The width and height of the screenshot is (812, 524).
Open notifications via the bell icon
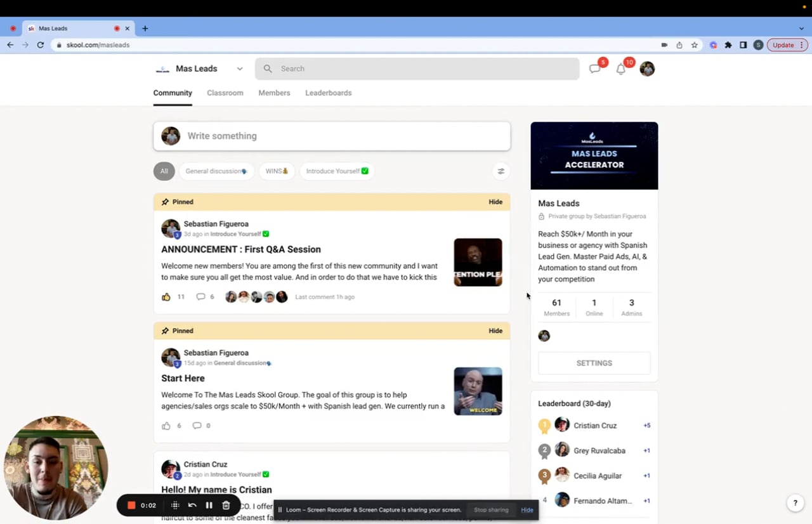click(x=621, y=69)
